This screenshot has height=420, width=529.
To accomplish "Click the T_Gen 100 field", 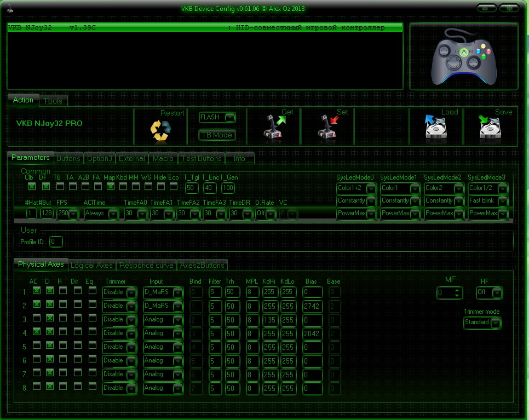I will click(x=228, y=188).
